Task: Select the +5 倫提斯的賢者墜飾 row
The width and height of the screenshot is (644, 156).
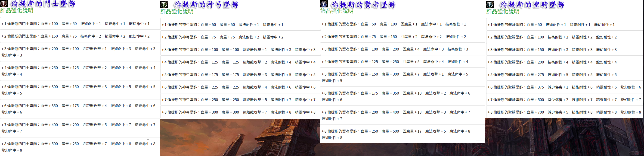Action: coord(403,77)
